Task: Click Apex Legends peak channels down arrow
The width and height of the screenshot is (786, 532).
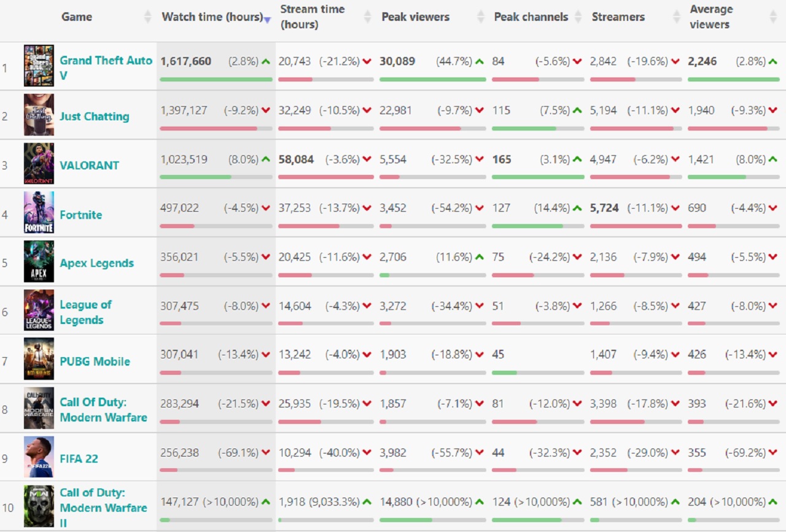Action: coord(577,257)
